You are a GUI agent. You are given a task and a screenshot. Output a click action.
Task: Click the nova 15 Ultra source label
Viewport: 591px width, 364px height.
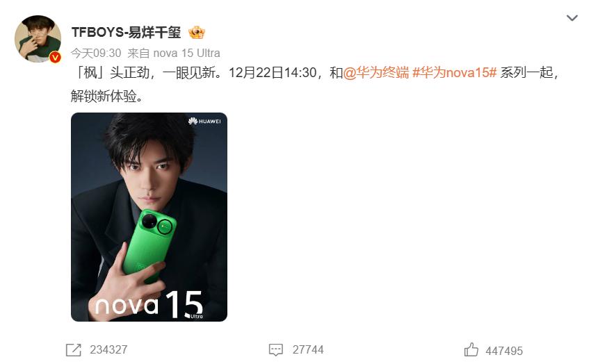[187, 53]
